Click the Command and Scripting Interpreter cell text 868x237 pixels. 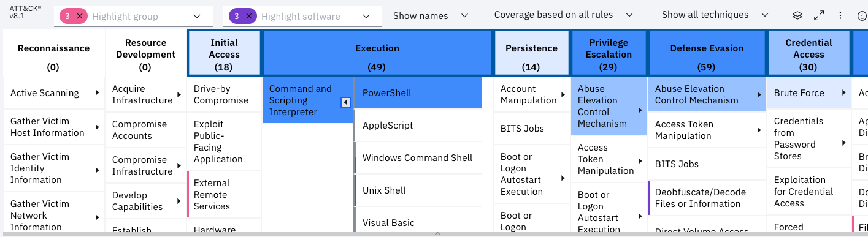pos(300,100)
